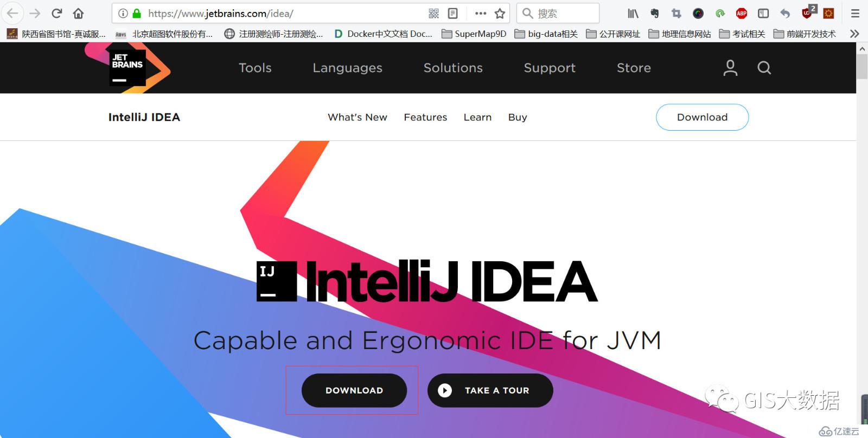Click the browser forward arrow

(35, 14)
